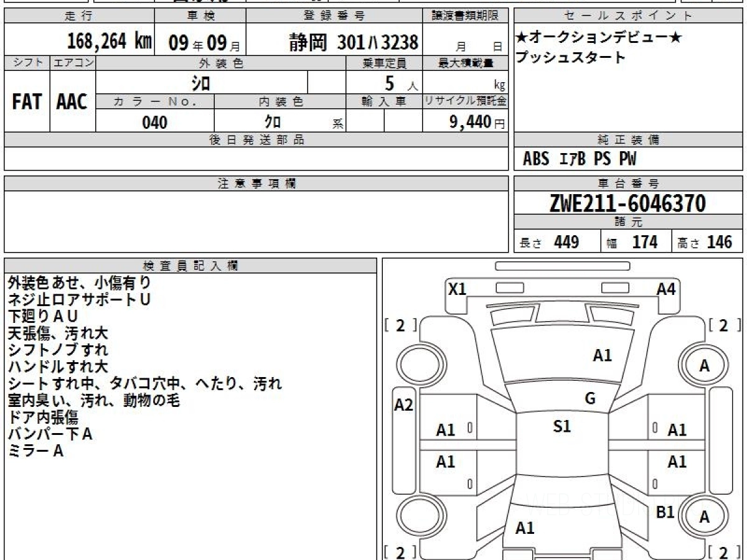Select the ★オークションデビュー★ line
The image size is (747, 560).
click(598, 38)
